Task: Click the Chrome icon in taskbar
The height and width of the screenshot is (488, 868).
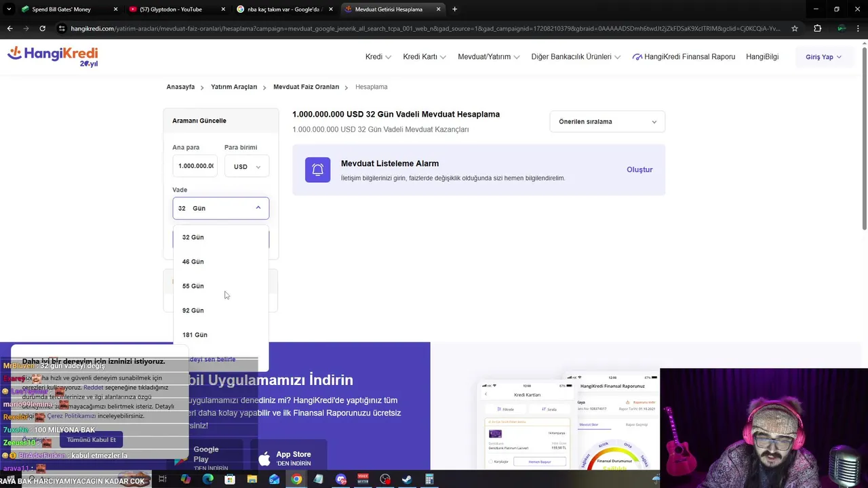Action: pyautogui.click(x=296, y=479)
